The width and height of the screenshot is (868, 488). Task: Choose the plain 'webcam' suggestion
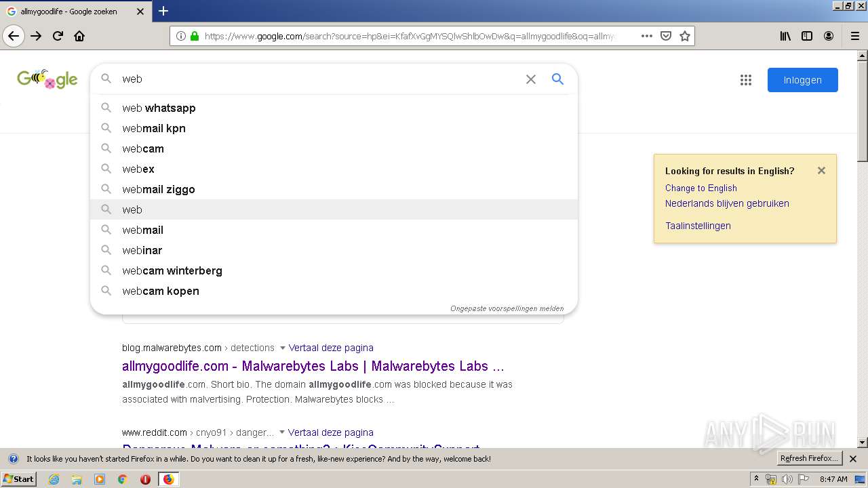tap(334, 148)
